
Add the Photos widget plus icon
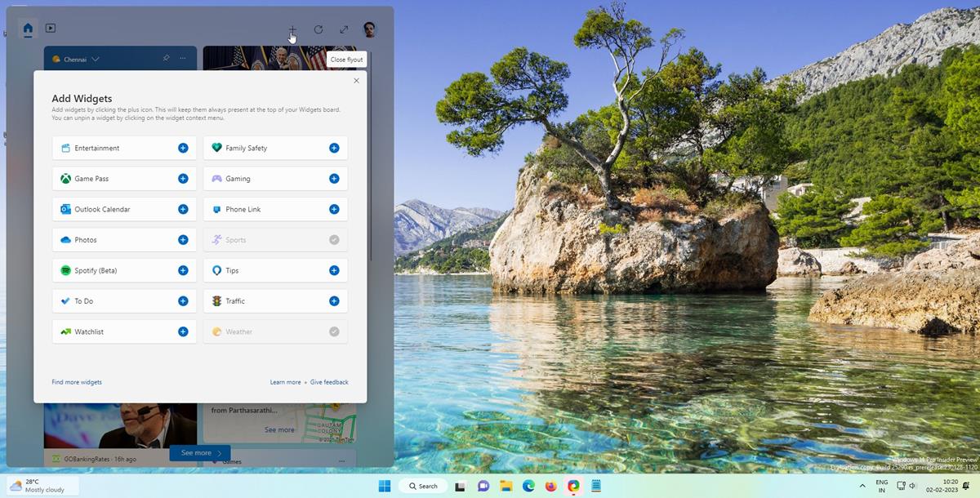click(x=183, y=240)
